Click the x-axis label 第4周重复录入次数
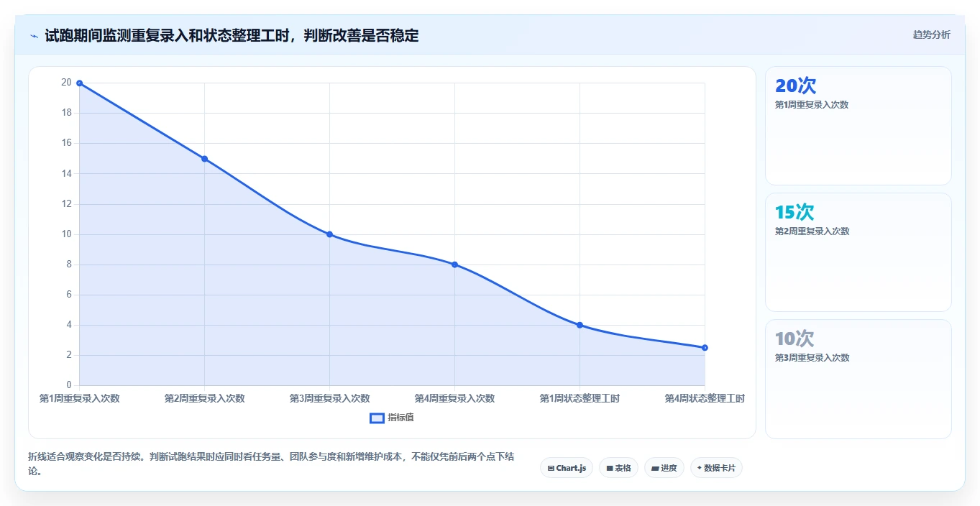The image size is (980, 506). click(x=454, y=398)
